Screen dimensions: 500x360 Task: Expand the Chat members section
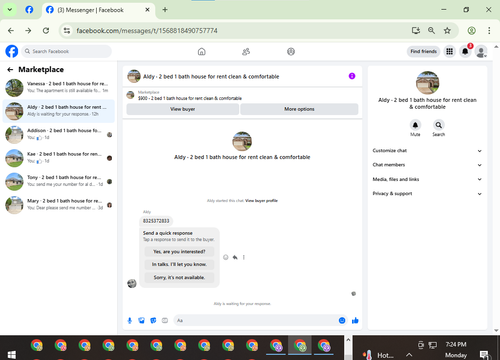click(x=427, y=165)
